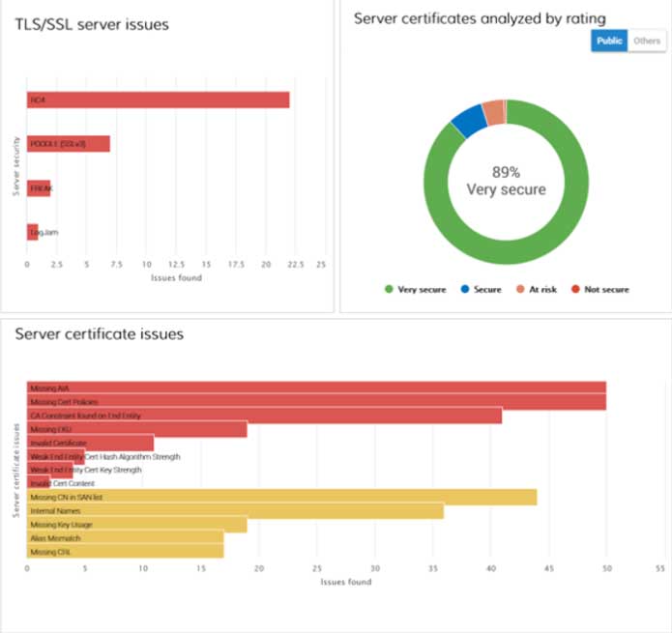Click the green Very secure donut segment

point(506,252)
